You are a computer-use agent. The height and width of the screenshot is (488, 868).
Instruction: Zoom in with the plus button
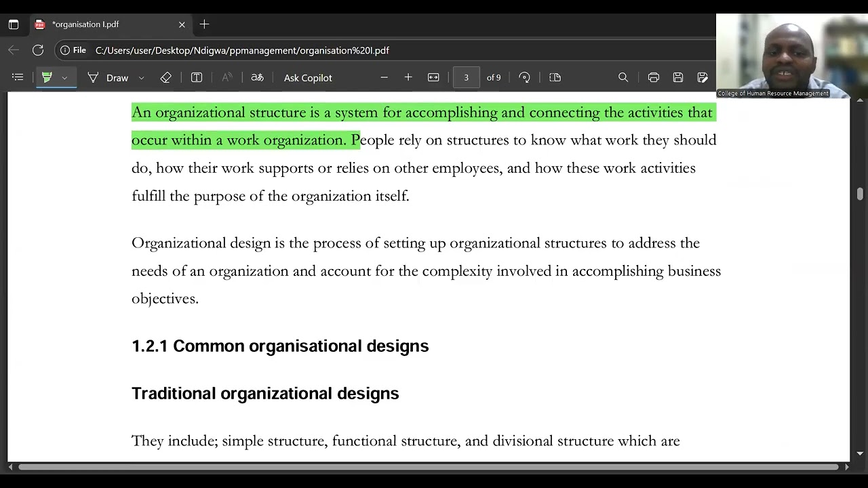point(408,78)
